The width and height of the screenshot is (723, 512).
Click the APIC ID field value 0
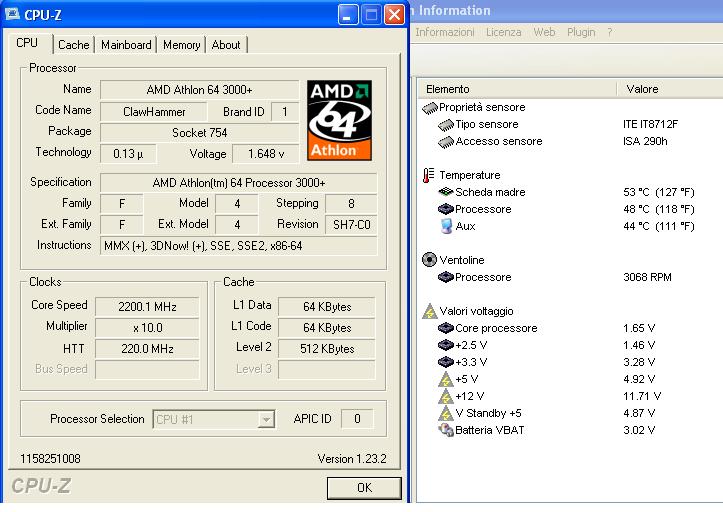coord(357,419)
